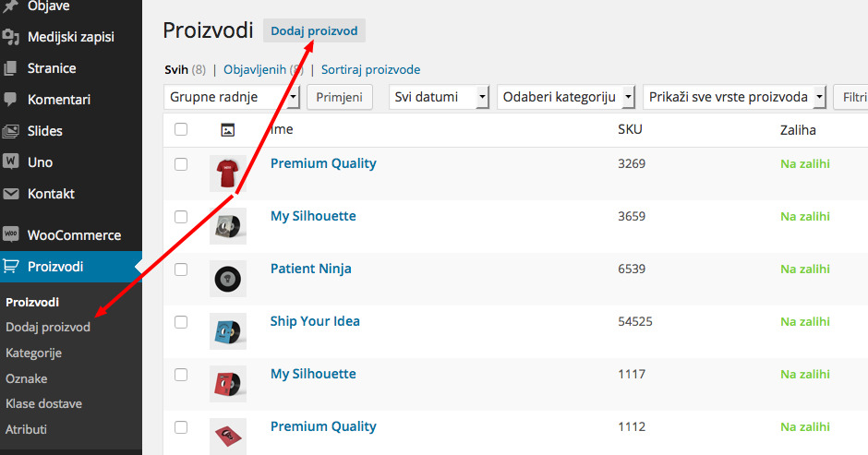Go to Kategorije in the submenu

click(34, 353)
